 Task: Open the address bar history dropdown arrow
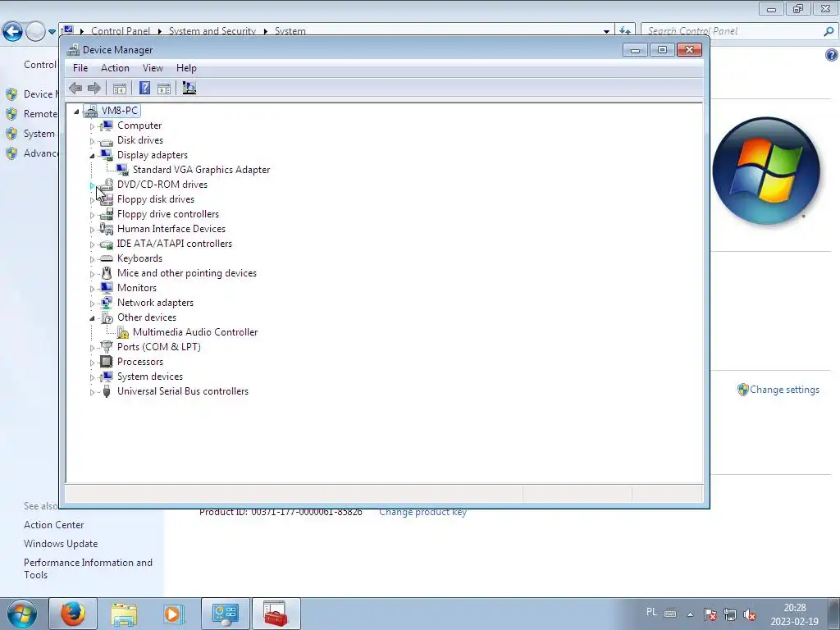coord(606,31)
